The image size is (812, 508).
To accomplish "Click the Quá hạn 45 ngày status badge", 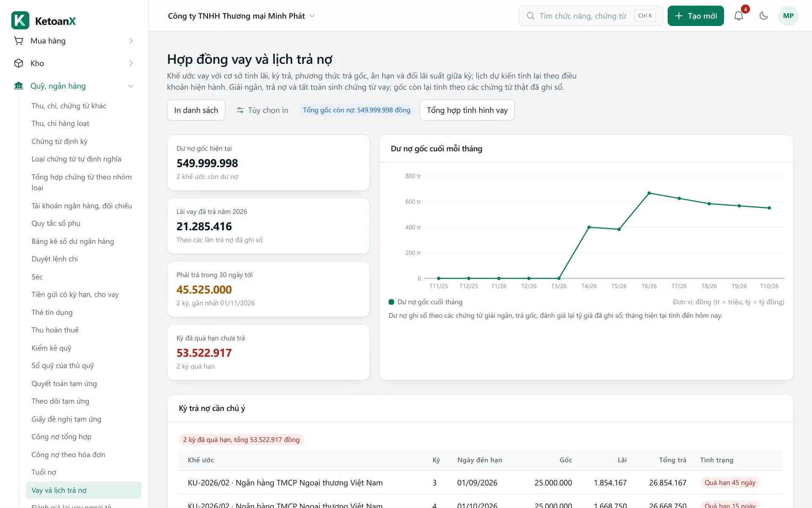I will (x=730, y=483).
